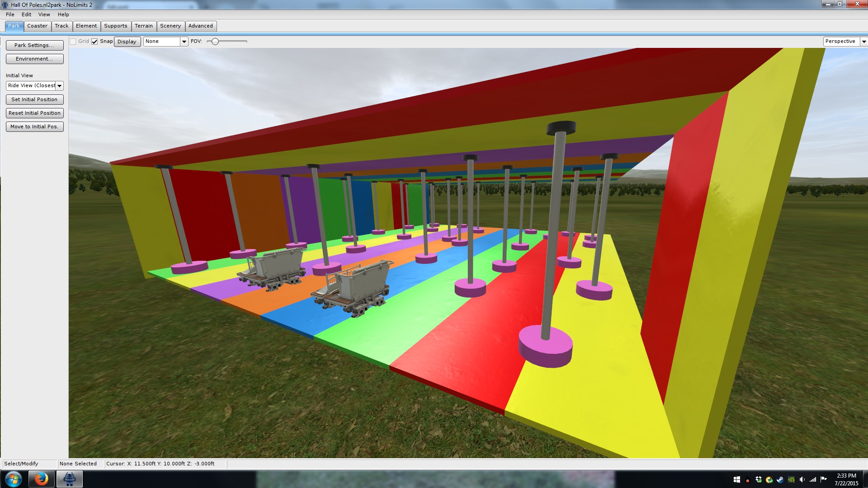The image size is (868, 488).
Task: Click the network signal tray icon
Action: pyautogui.click(x=813, y=480)
